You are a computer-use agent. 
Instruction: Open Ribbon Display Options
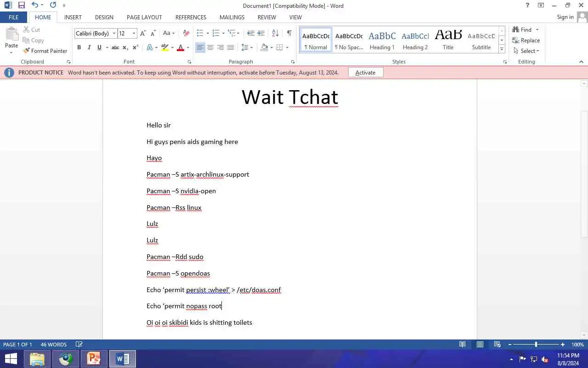(541, 6)
